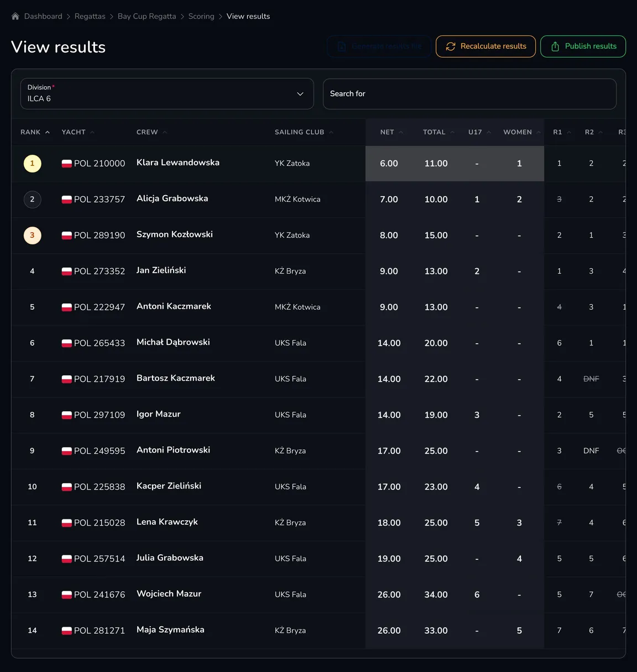Click the View results page heading

(59, 47)
